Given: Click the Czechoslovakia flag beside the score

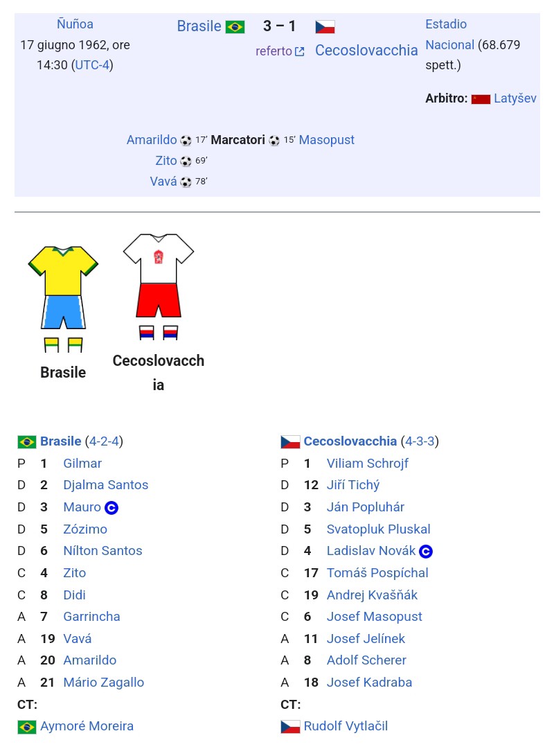Looking at the screenshot, I should 325,27.
